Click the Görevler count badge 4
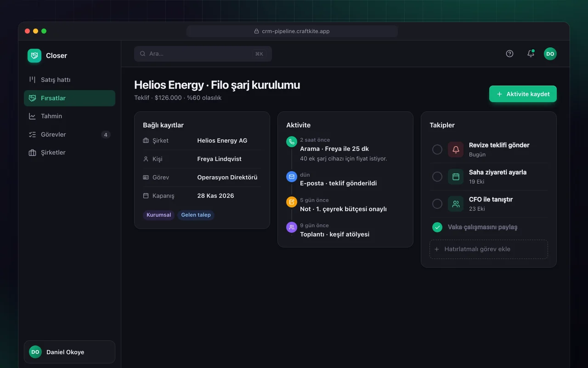This screenshot has width=588, height=368. pyautogui.click(x=106, y=135)
